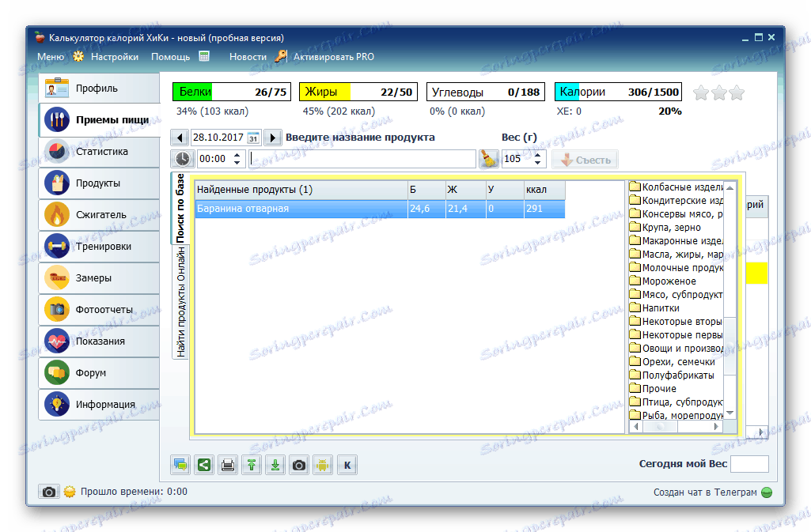
Task: Select the Приемы пищи section
Action: point(100,120)
